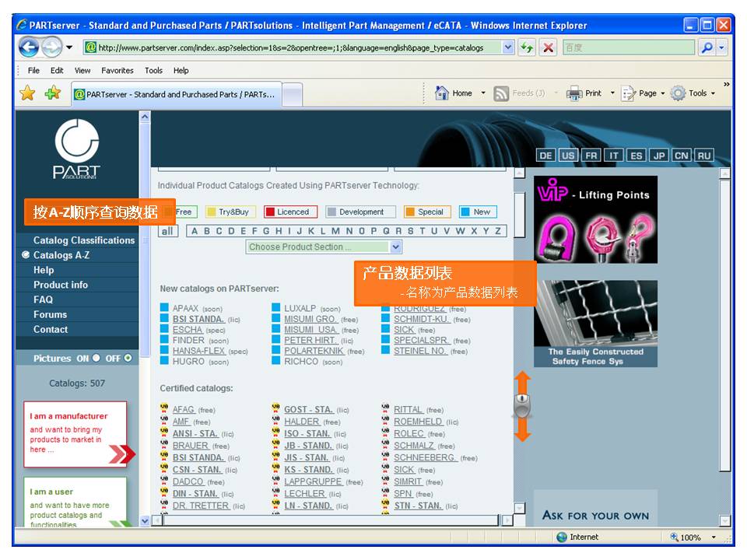Open the FAQ sidebar link

click(x=43, y=299)
